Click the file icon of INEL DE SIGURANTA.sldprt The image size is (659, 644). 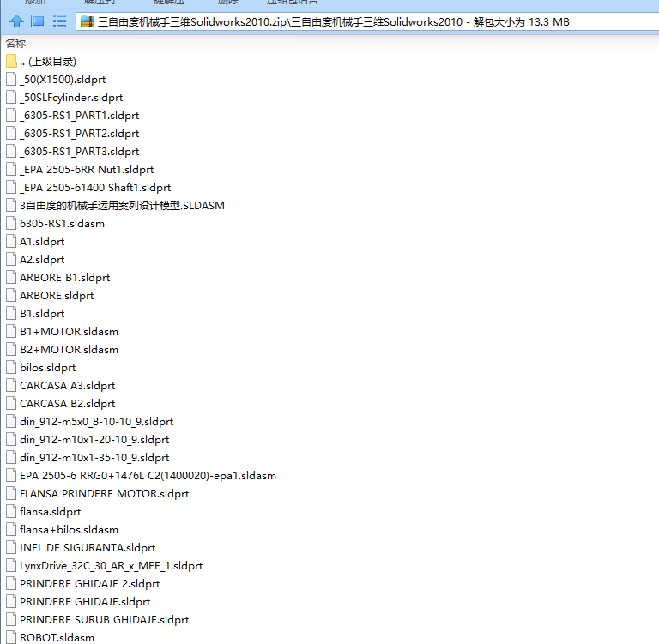point(11,547)
